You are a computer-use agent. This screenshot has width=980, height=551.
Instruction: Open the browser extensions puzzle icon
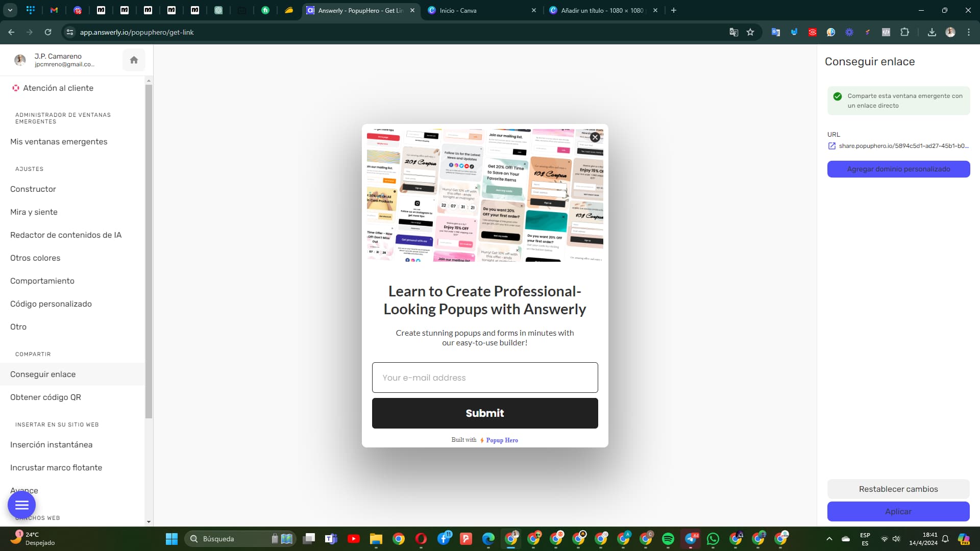tap(904, 32)
